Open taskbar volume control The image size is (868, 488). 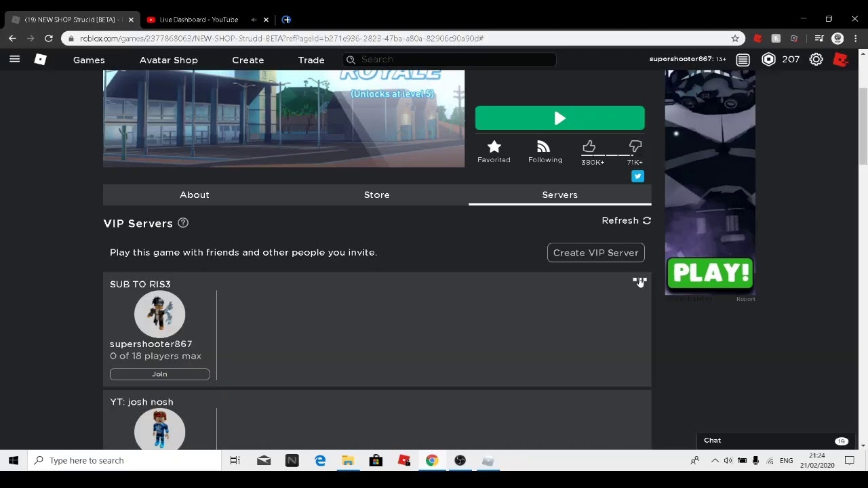point(728,461)
